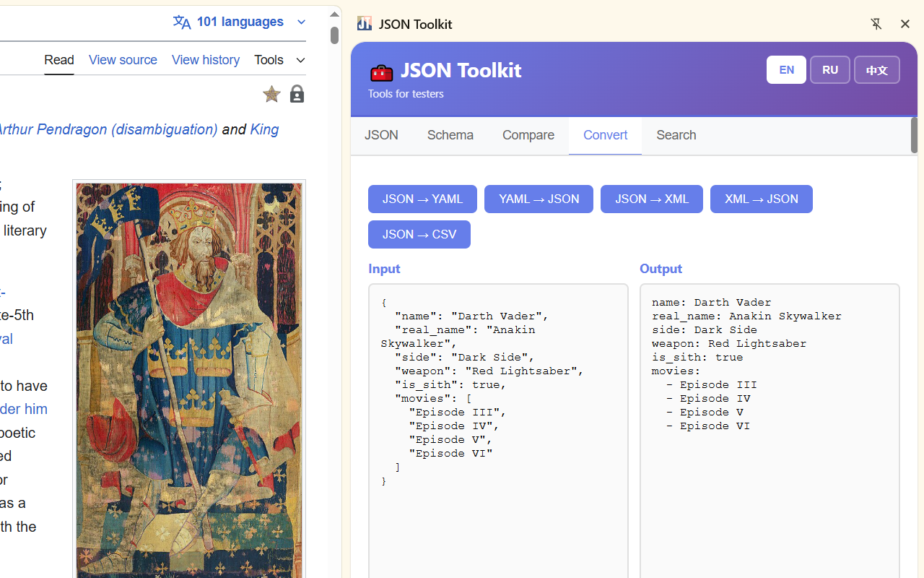Switch language to 中文
Image resolution: width=924 pixels, height=578 pixels.
tap(877, 70)
